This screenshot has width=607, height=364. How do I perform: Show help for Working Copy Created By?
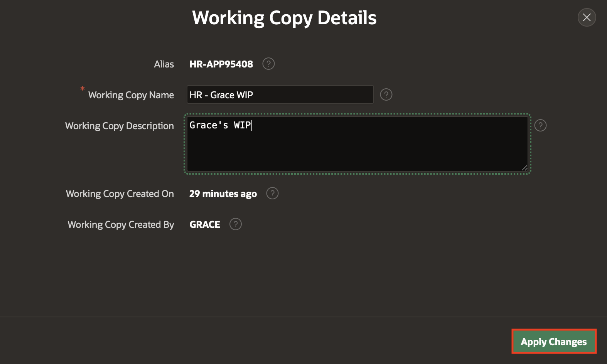235,224
